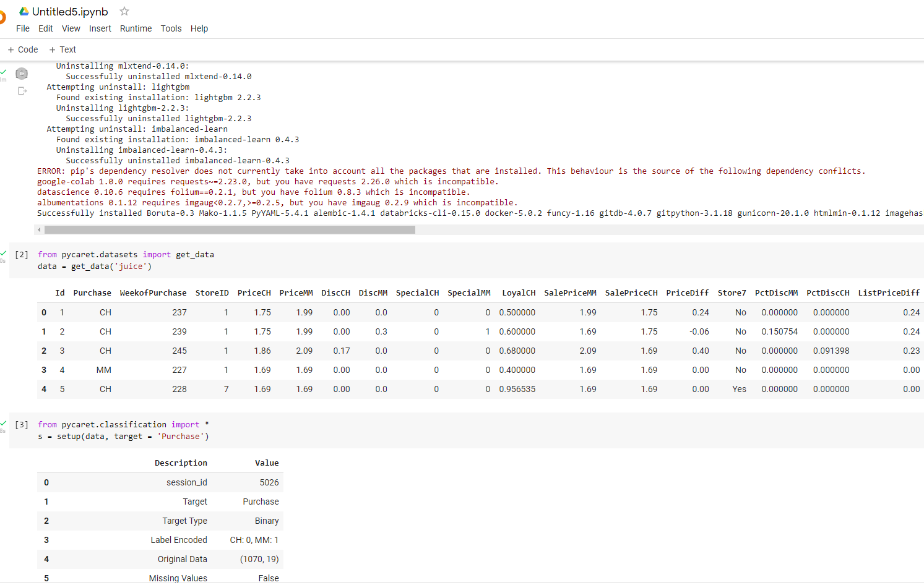Expand the View menu options
Image resolution: width=924 pixels, height=585 pixels.
point(71,28)
